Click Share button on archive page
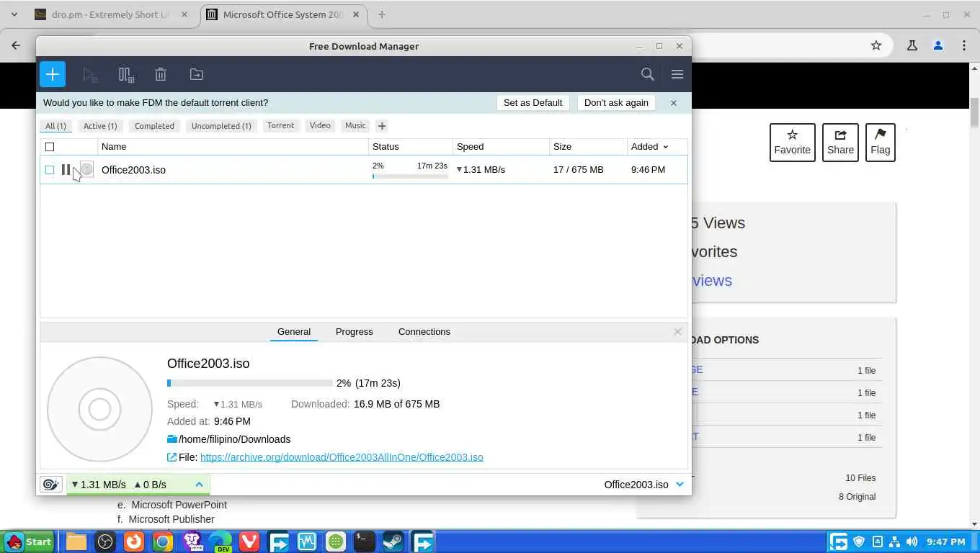 pyautogui.click(x=840, y=143)
